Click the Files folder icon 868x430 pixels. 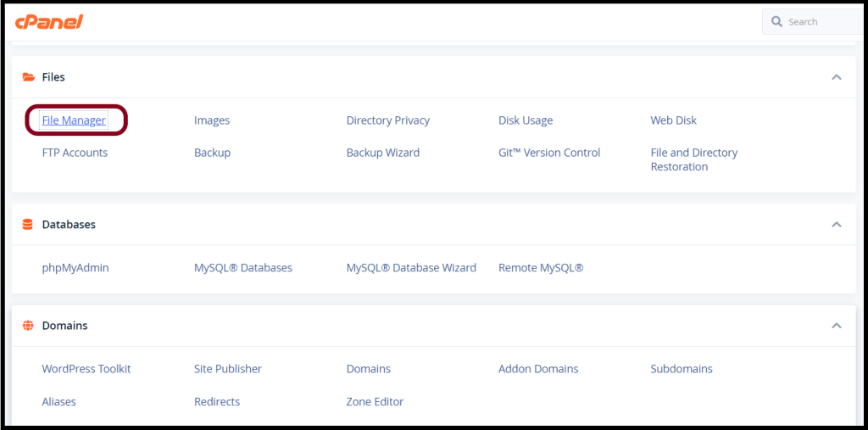pyautogui.click(x=28, y=77)
